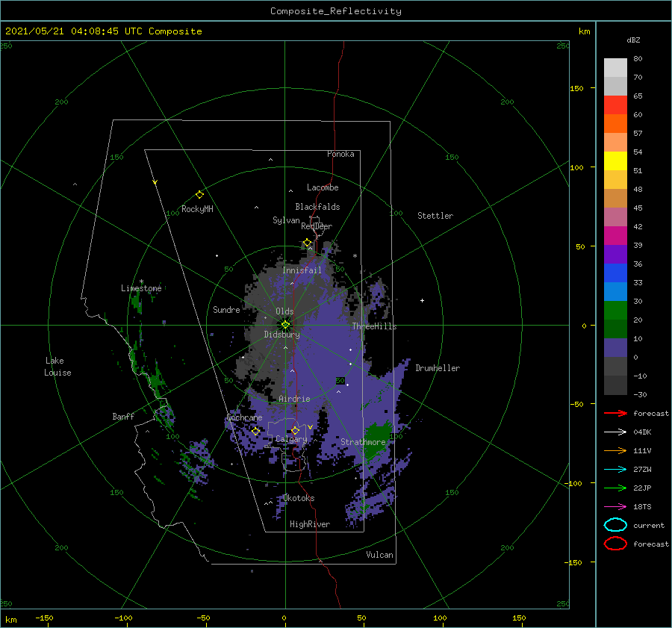Click the Banff label
Image resolution: width=672 pixels, height=628 pixels.
click(x=123, y=416)
